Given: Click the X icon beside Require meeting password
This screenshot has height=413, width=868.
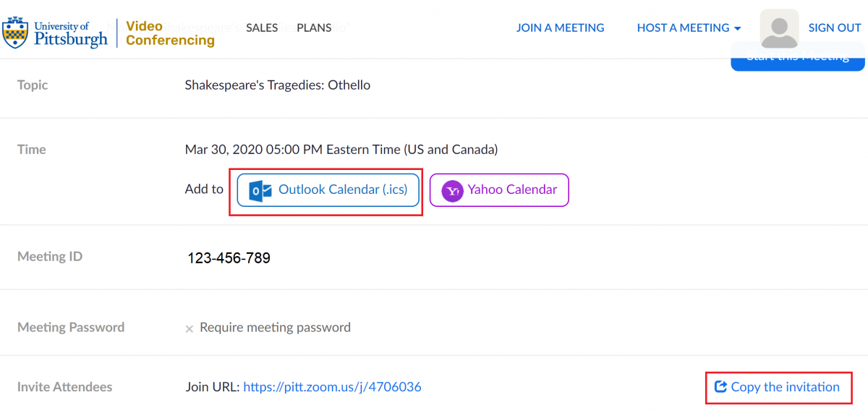Looking at the screenshot, I should 190,328.
